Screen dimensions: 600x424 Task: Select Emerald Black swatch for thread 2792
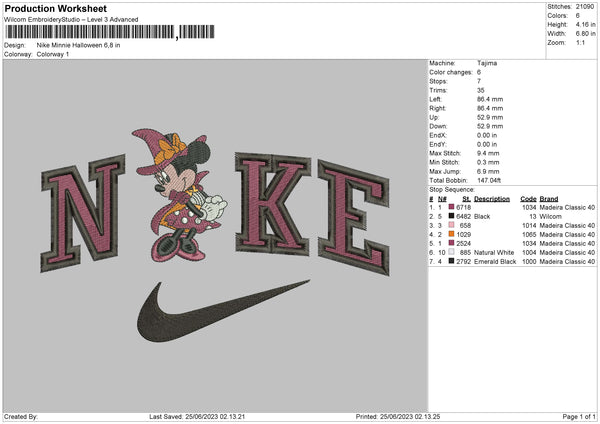[451, 261]
